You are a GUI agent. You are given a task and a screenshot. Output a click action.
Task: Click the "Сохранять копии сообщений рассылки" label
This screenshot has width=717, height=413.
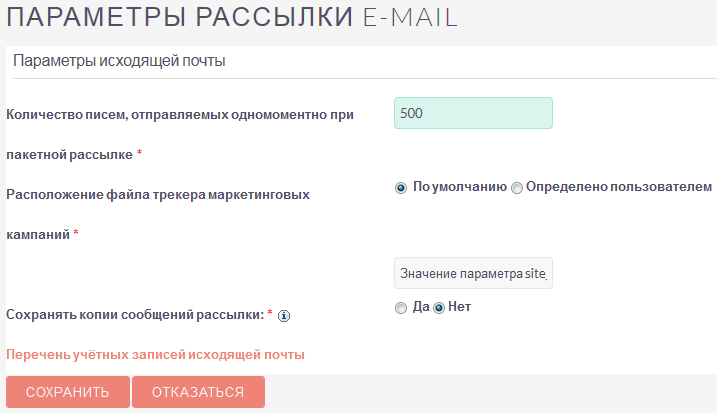pyautogui.click(x=135, y=314)
